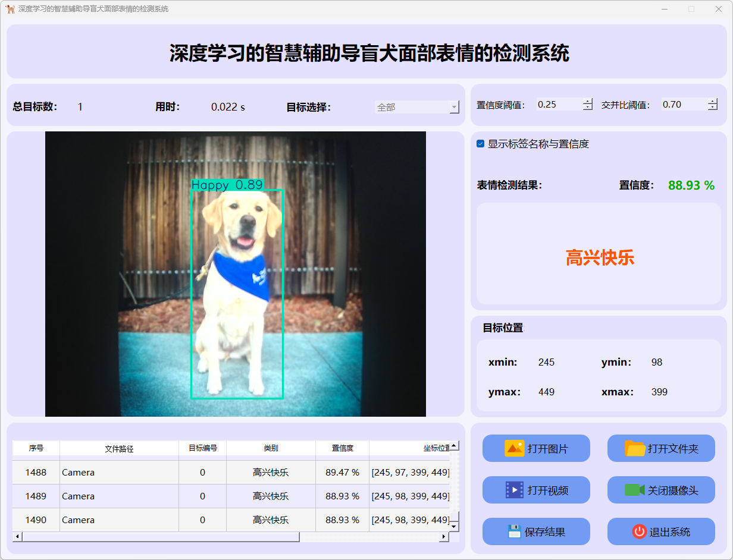Click the yellow folder icon for Open Folder
This screenshot has width=733, height=560.
pos(635,448)
